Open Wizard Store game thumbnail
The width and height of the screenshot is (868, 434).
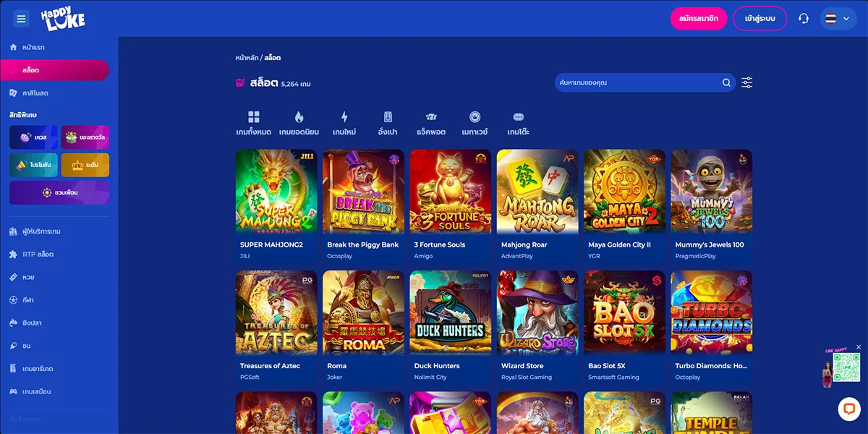pos(537,312)
